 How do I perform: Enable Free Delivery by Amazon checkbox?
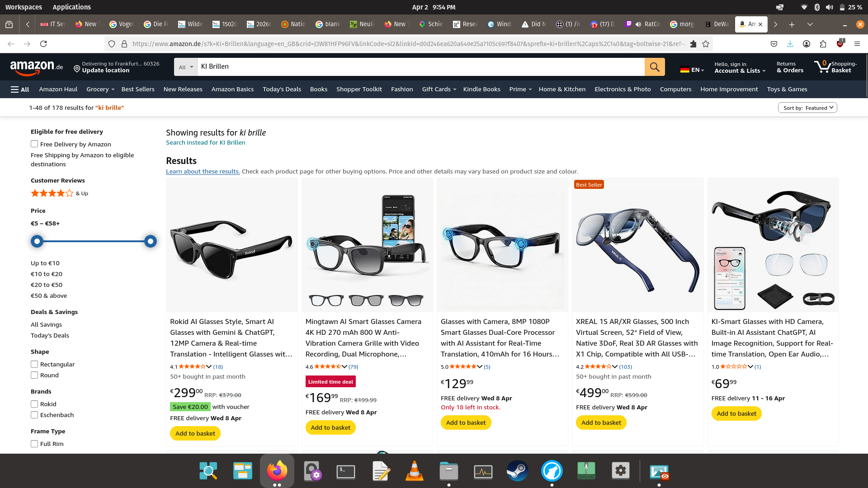(x=34, y=144)
